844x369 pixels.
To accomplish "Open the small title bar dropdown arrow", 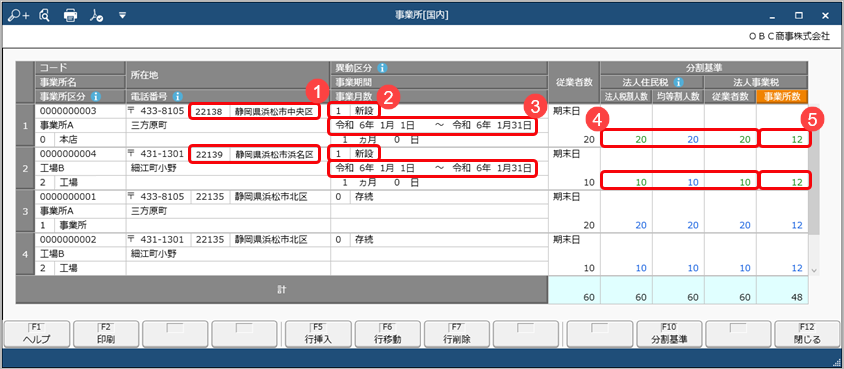I will click(122, 15).
